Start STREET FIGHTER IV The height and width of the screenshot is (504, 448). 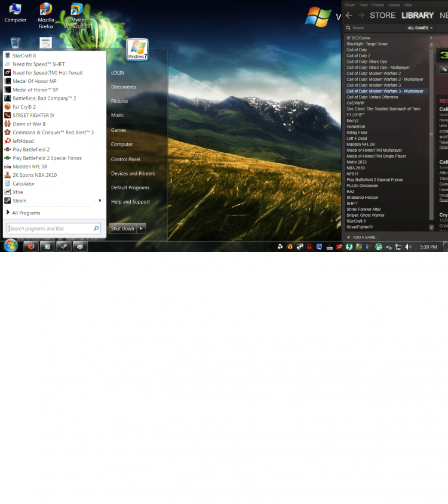[x=33, y=115]
